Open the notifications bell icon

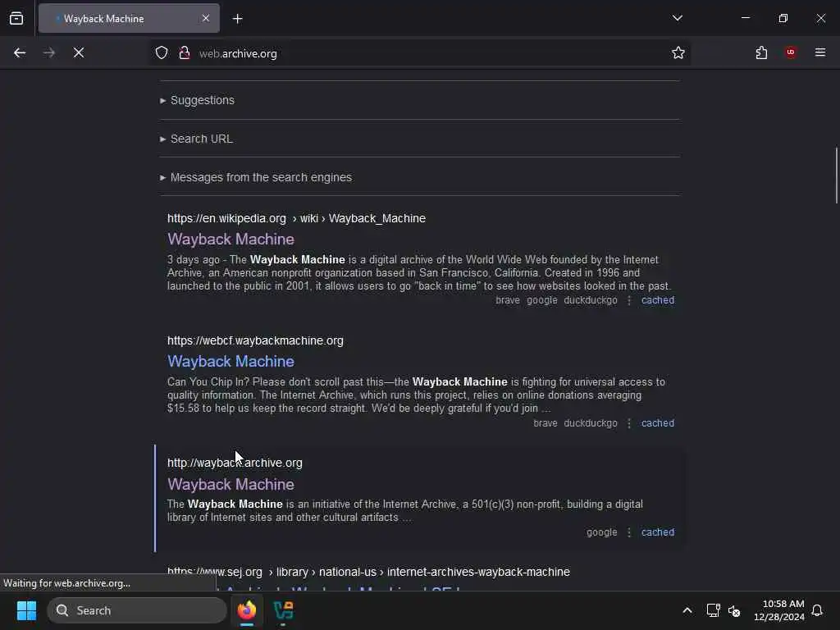click(817, 610)
